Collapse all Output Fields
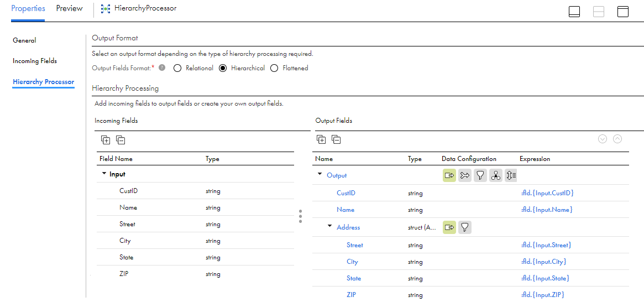Screen dimensions: 644x307 tap(336, 139)
